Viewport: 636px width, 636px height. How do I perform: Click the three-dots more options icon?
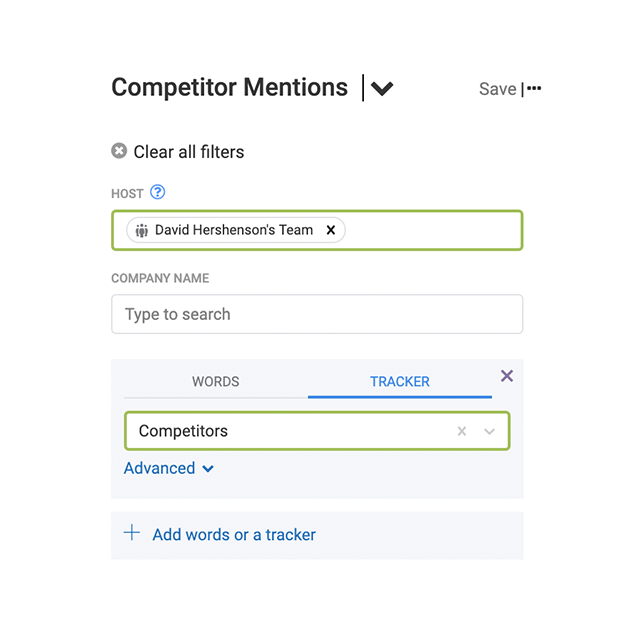[535, 88]
